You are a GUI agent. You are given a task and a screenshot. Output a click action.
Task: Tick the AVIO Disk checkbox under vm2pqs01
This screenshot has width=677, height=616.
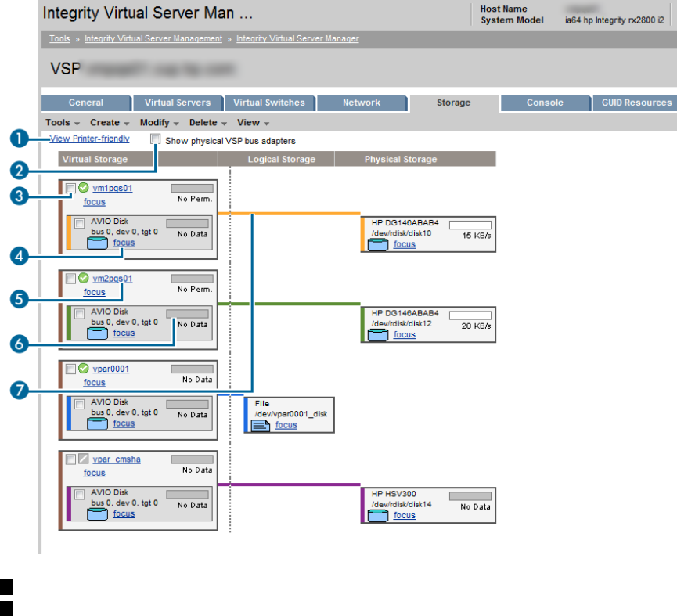[x=79, y=313]
